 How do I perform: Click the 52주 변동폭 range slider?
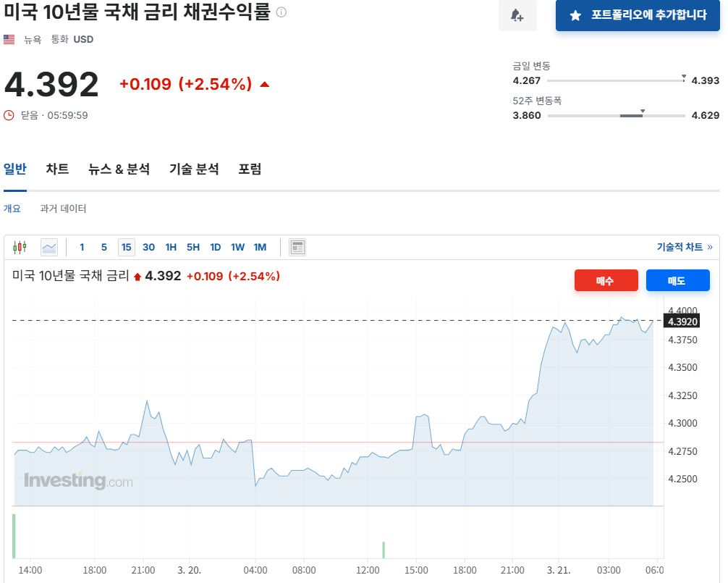[x=616, y=115]
